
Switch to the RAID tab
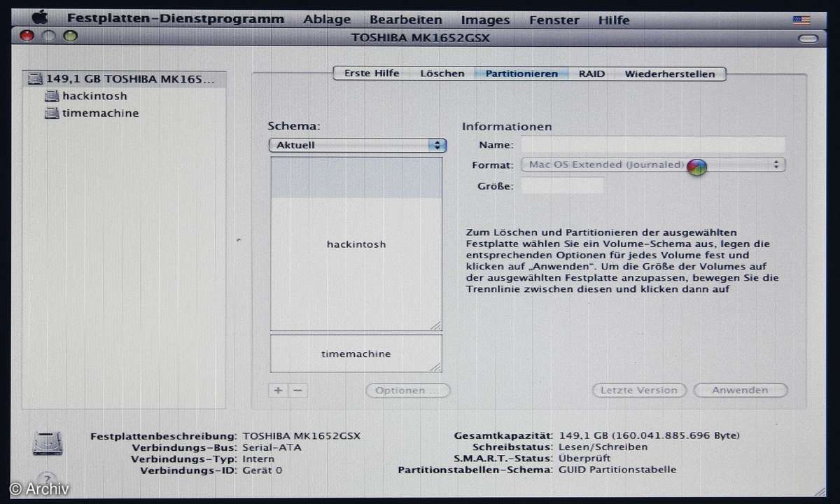click(x=591, y=73)
